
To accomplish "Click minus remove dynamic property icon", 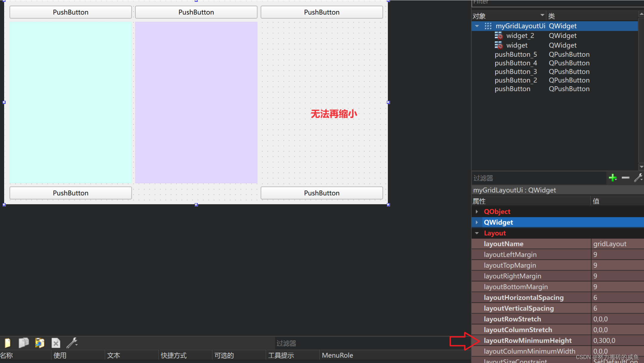I will 626,178.
